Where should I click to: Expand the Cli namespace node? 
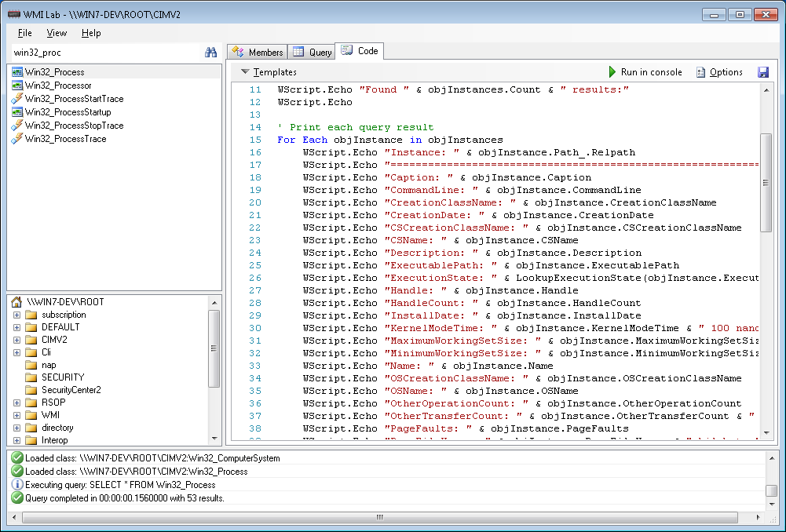[16, 352]
